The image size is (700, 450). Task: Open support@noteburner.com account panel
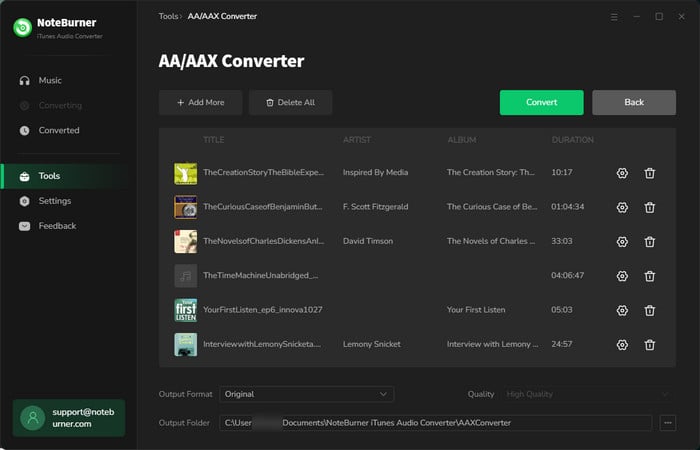[69, 418]
